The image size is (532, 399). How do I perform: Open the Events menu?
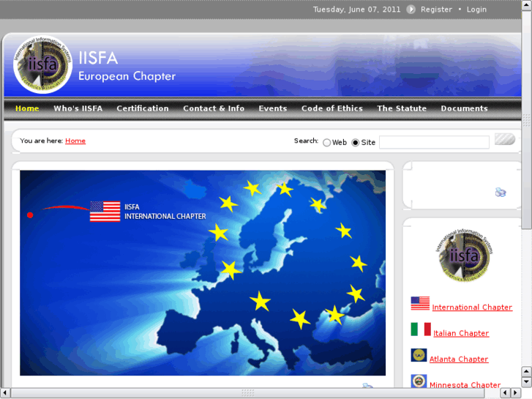[273, 108]
